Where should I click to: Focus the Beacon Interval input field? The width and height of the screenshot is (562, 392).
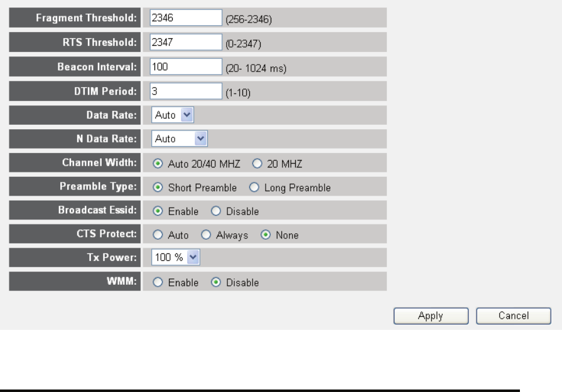pos(186,66)
